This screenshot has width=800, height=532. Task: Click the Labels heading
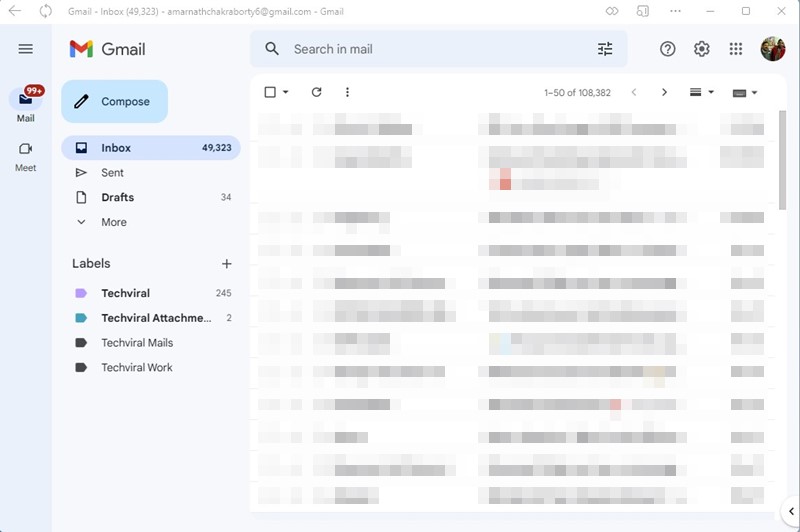tap(91, 264)
